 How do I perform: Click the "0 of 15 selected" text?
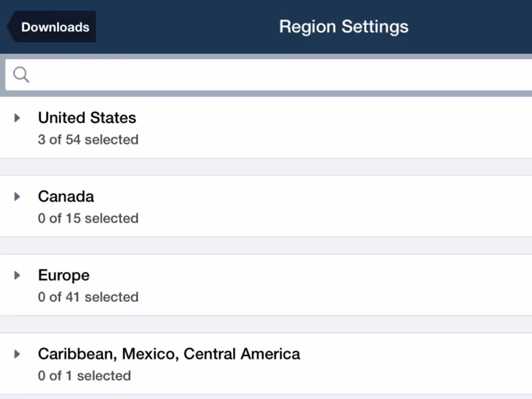click(88, 218)
